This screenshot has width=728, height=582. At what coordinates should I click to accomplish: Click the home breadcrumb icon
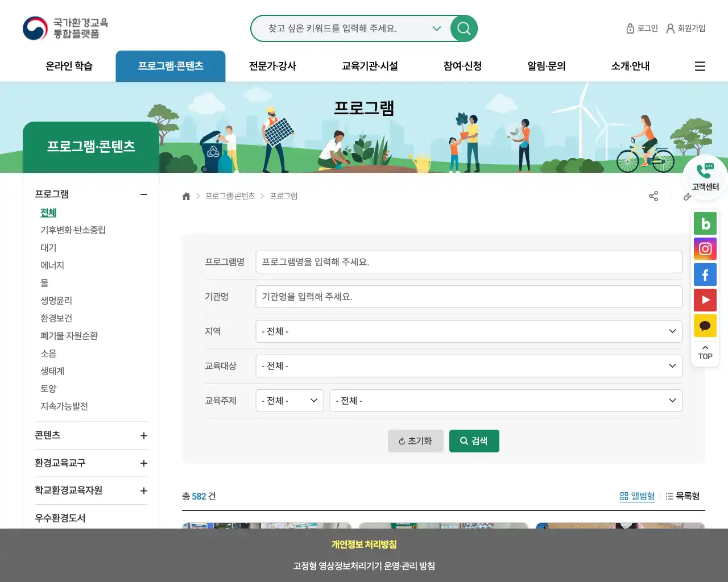click(186, 196)
